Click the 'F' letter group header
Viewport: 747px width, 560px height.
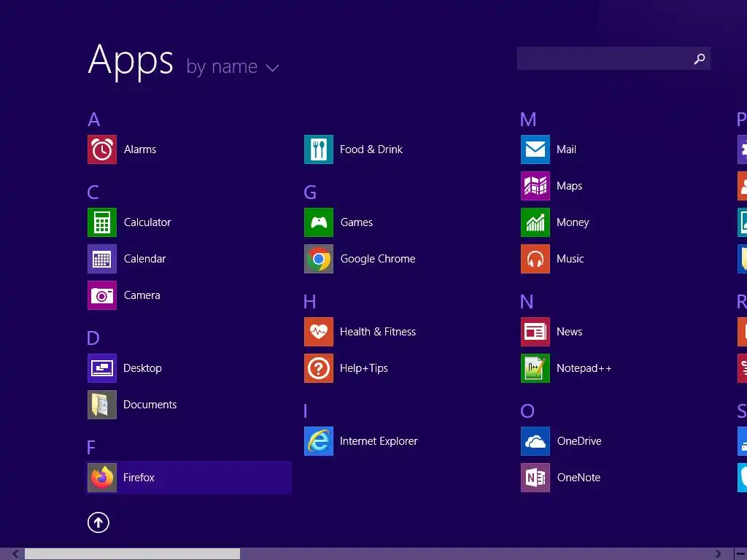(x=91, y=448)
